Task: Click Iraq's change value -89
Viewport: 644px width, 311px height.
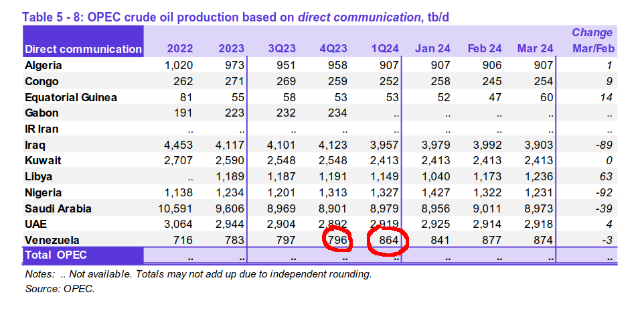Action: [x=605, y=145]
